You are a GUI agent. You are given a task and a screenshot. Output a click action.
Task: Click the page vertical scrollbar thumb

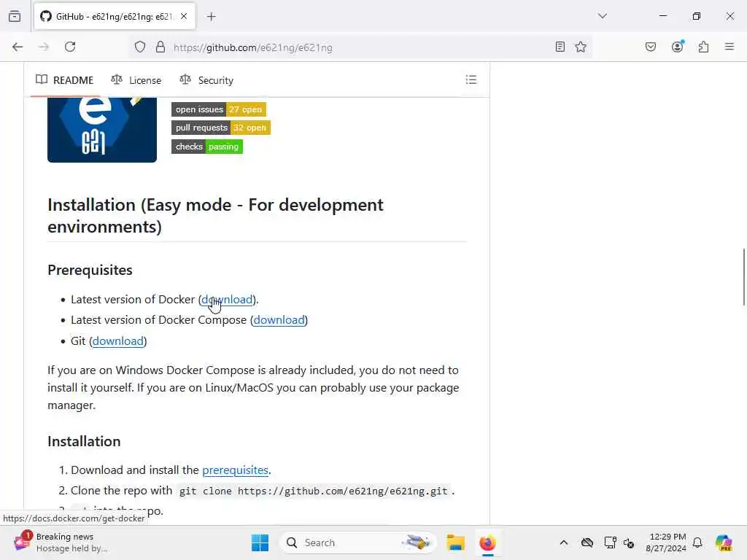point(743,276)
